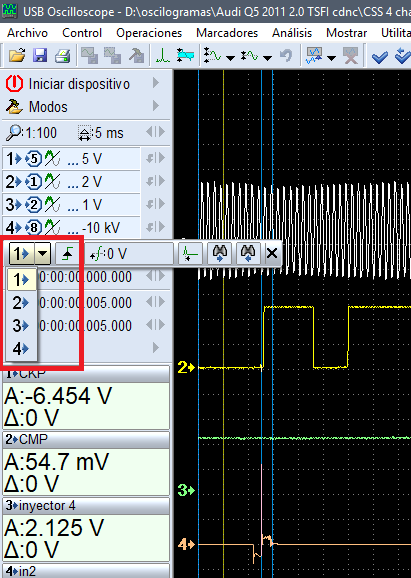Screen dimensions: 411x578
Task: Adjust channel 1 range stepper arrows
Action: pos(155,158)
